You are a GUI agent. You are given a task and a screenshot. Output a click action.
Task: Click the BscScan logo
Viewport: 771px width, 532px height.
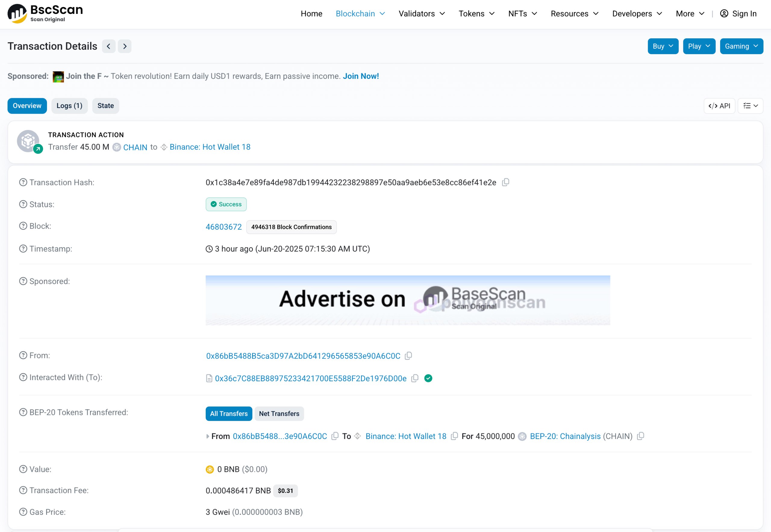click(x=45, y=14)
